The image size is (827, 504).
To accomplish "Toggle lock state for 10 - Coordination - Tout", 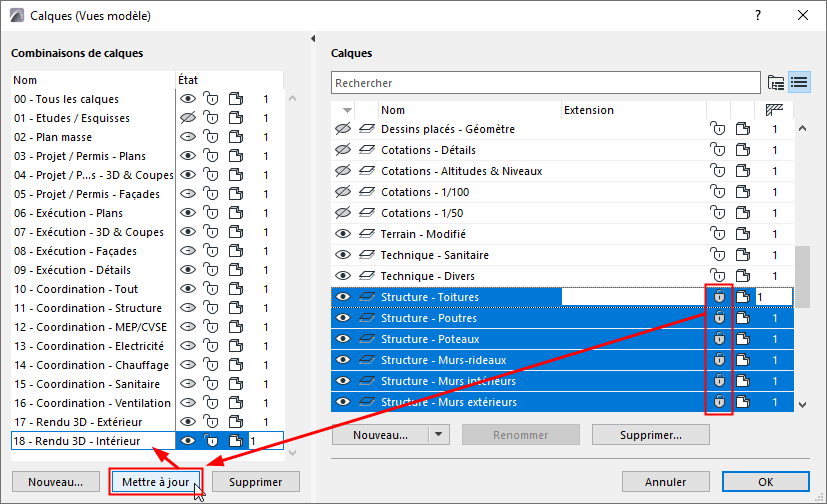I will coord(211,289).
